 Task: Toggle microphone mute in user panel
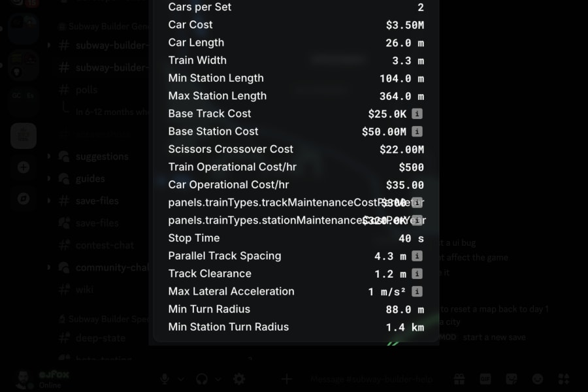(x=164, y=379)
